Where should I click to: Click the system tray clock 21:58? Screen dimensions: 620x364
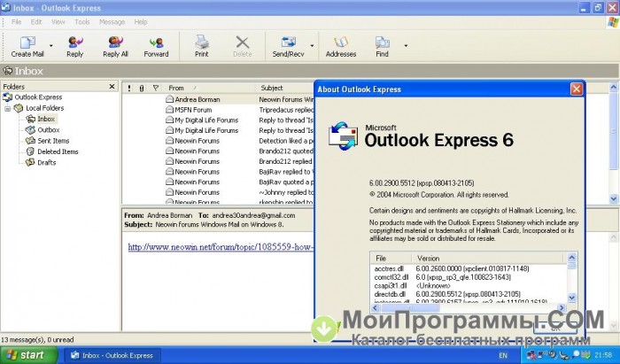pos(603,355)
